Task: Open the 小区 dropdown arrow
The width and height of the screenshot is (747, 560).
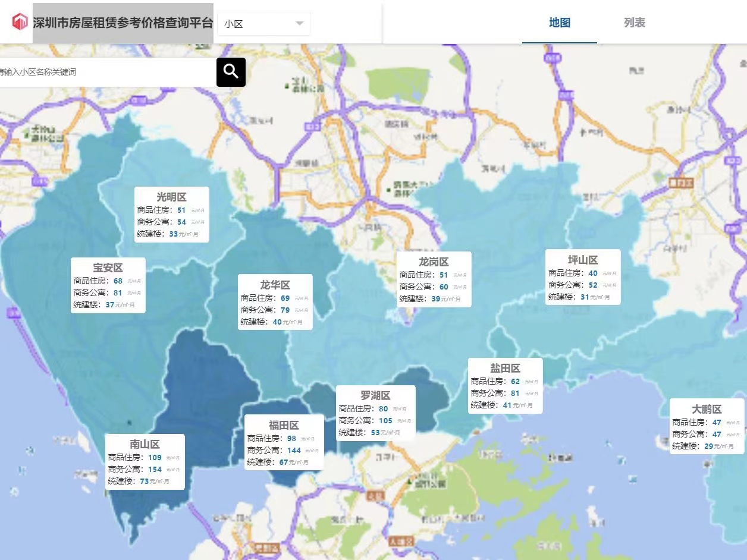Action: (x=300, y=23)
